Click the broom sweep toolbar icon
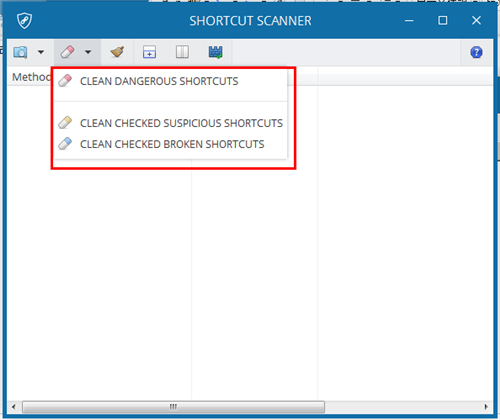The height and width of the screenshot is (420, 500). tap(117, 52)
